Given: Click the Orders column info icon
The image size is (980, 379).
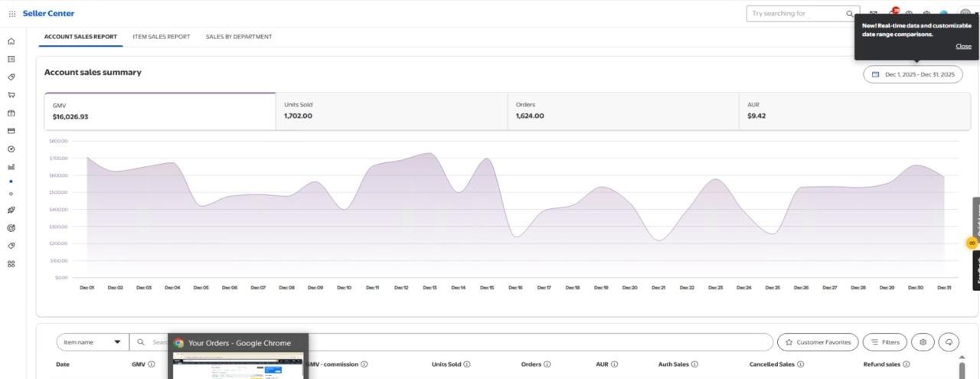Looking at the screenshot, I should pyautogui.click(x=547, y=364).
